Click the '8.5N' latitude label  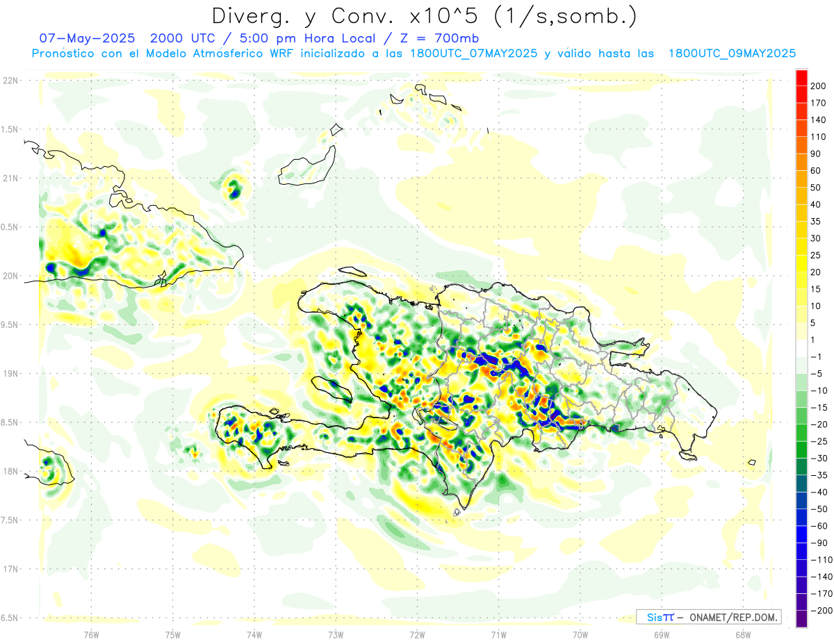(x=10, y=422)
